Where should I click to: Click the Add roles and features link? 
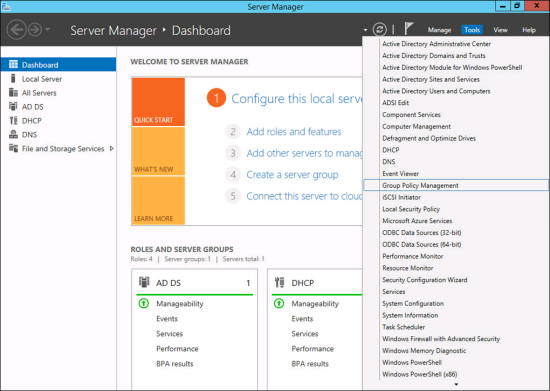294,132
